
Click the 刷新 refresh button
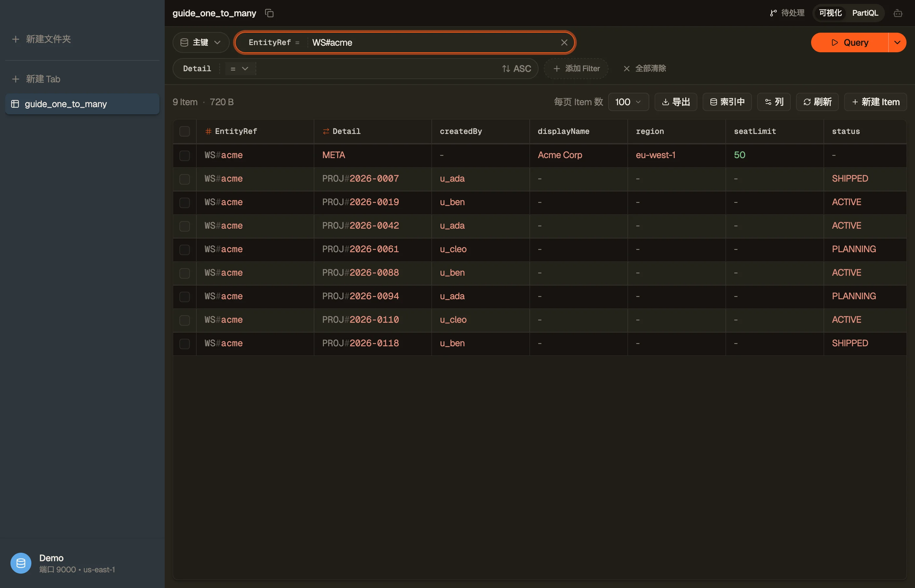[817, 102]
